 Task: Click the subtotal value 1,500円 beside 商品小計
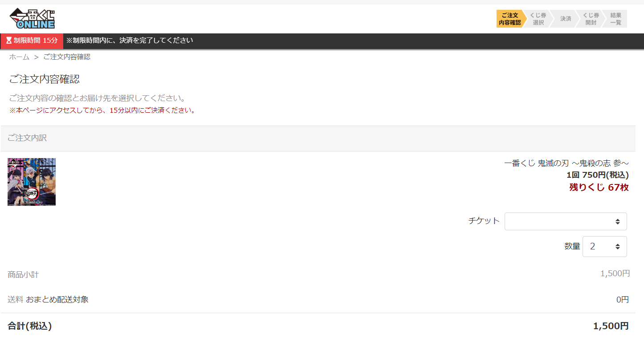pos(615,274)
